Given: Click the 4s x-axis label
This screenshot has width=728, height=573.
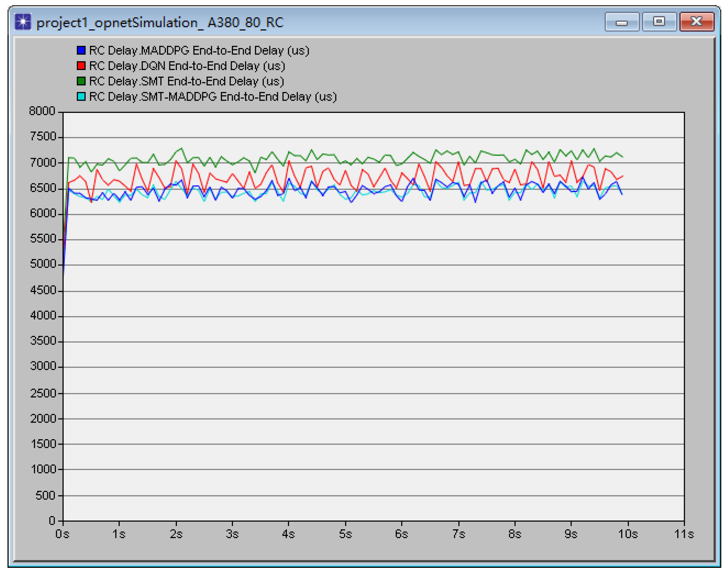Looking at the screenshot, I should coord(288,534).
